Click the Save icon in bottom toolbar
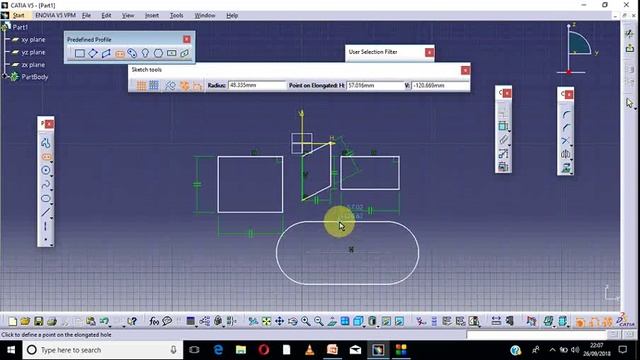 pyautogui.click(x=38, y=322)
